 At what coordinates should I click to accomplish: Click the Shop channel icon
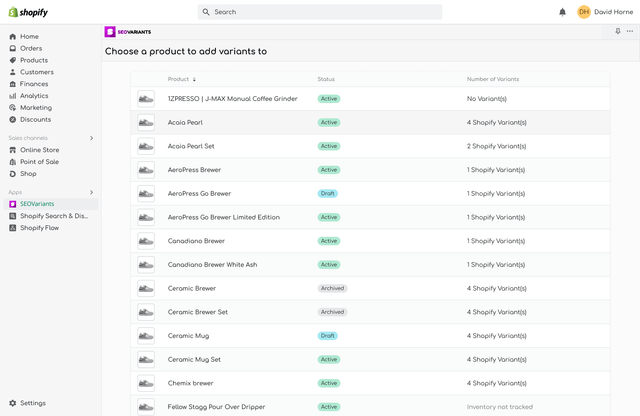pos(13,174)
